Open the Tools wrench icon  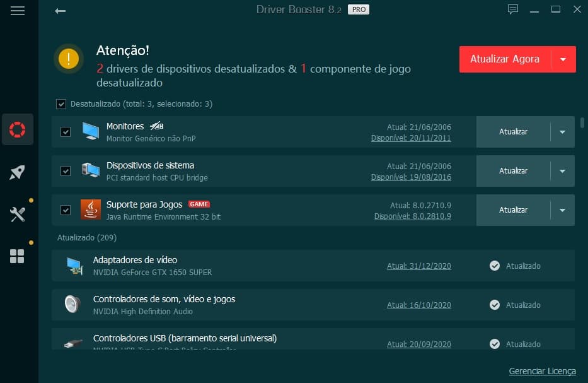pyautogui.click(x=17, y=215)
